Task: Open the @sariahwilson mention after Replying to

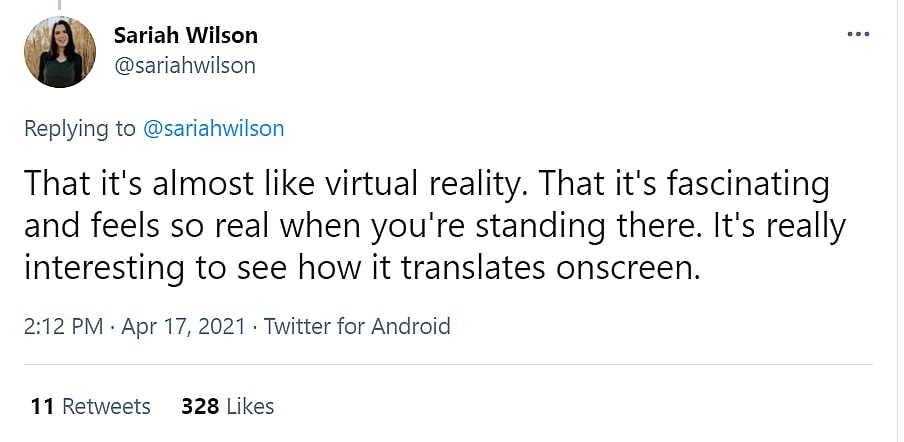Action: [216, 128]
